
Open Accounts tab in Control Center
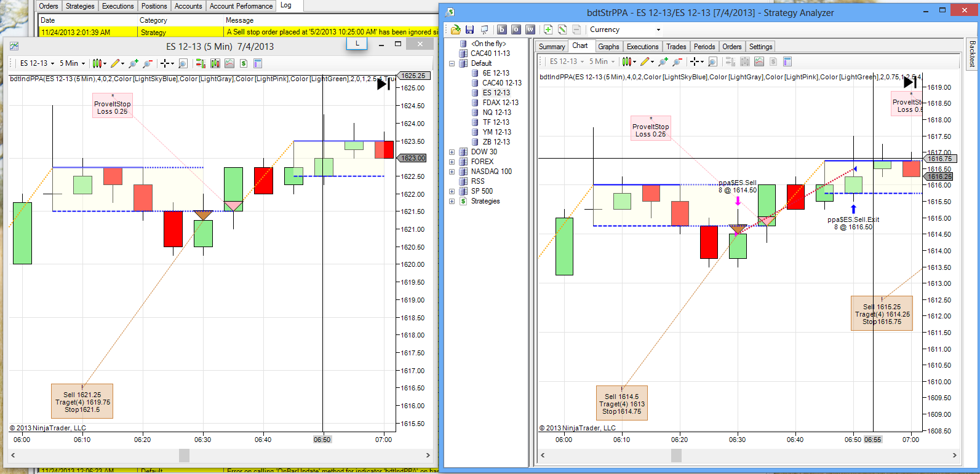click(x=188, y=6)
